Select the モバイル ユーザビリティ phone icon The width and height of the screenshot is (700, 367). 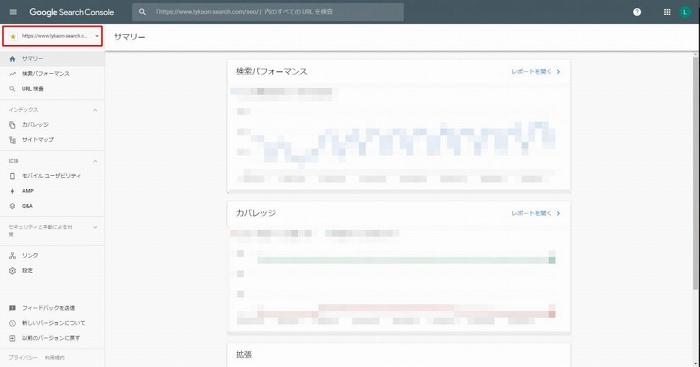point(12,176)
